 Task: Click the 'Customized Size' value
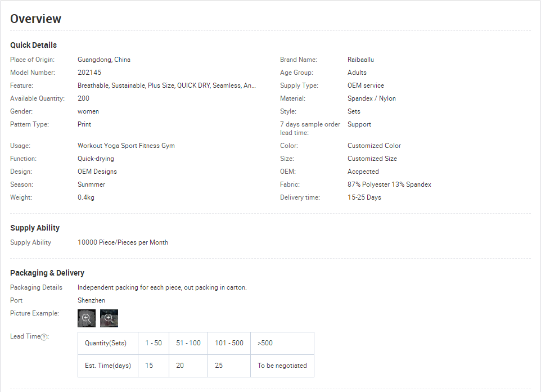372,159
